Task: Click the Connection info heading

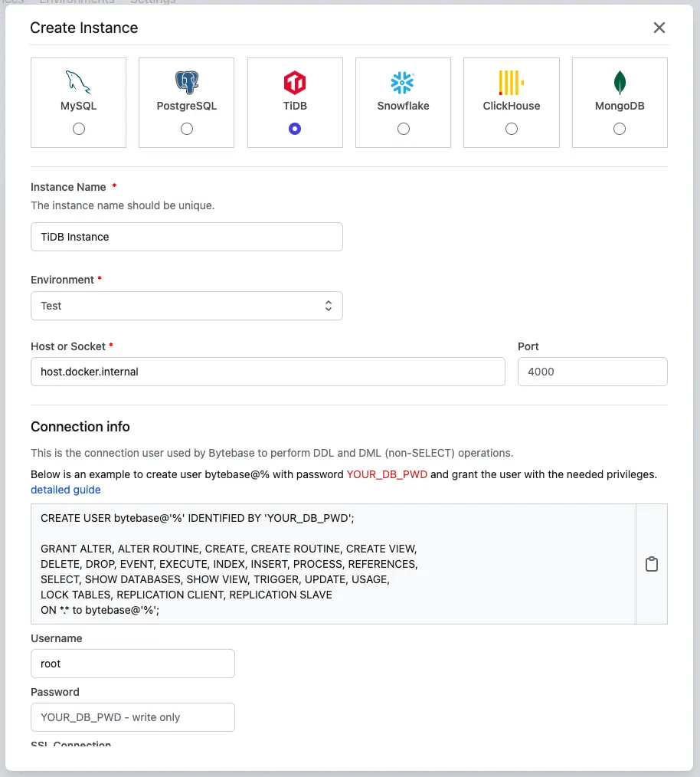Action: coord(80,427)
